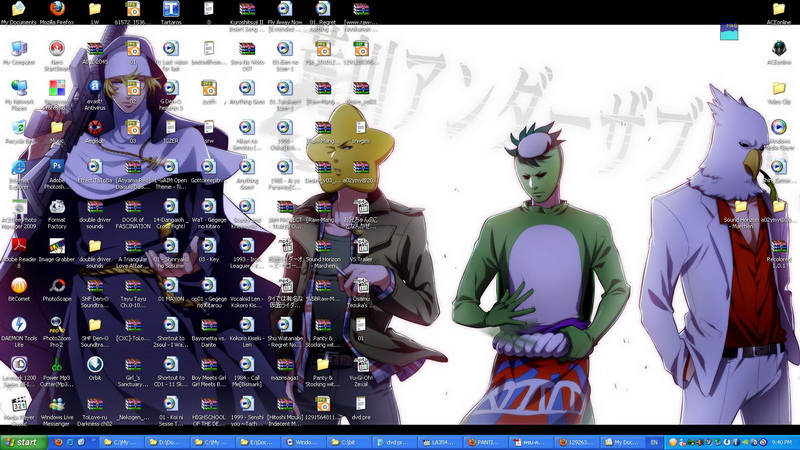Click the Start button

(23, 442)
